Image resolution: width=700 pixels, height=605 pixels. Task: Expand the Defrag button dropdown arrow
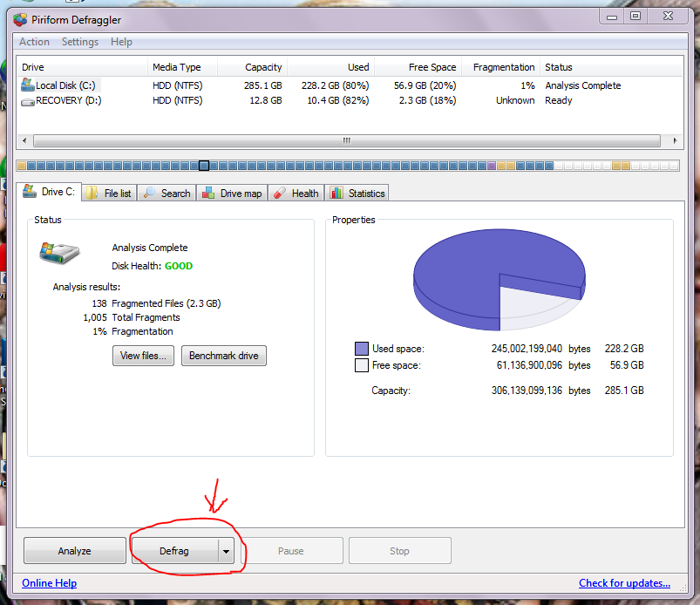tap(227, 552)
